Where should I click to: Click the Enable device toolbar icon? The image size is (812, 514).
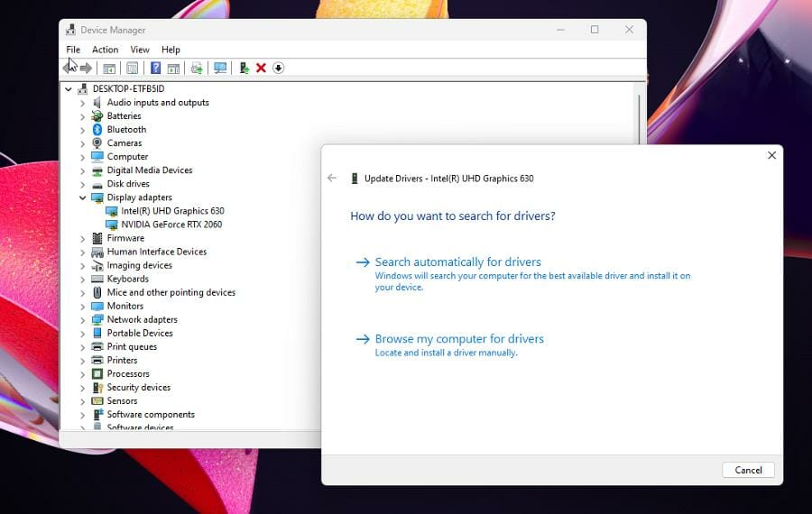(244, 68)
